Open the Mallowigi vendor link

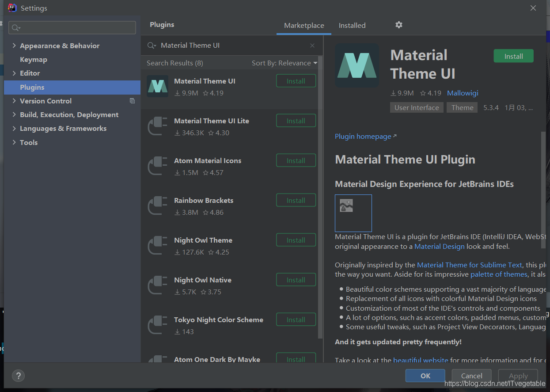coord(463,93)
